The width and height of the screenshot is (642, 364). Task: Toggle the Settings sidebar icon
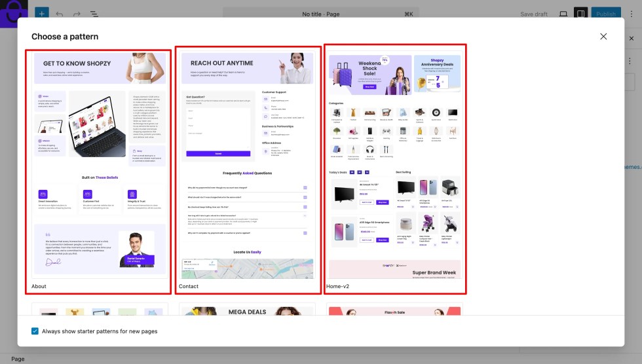580,14
